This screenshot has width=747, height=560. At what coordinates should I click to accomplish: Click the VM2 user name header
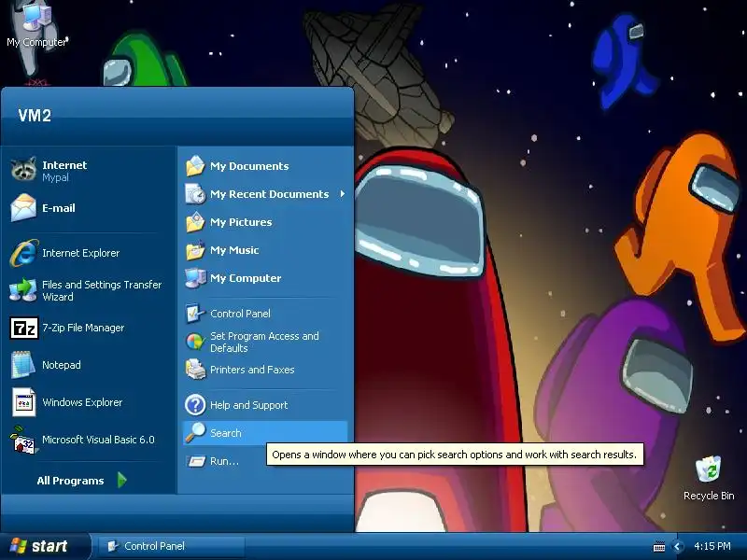[x=35, y=115]
